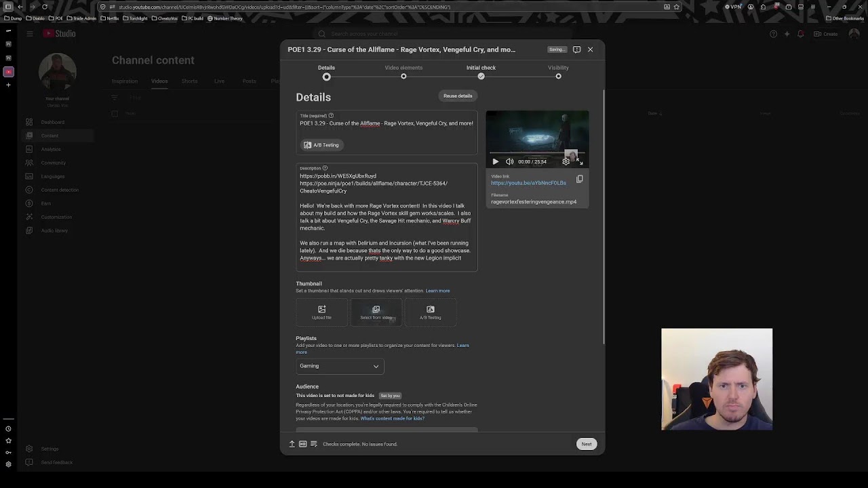Open What's content made for kids link
This screenshot has height=488, width=868.
(x=393, y=418)
